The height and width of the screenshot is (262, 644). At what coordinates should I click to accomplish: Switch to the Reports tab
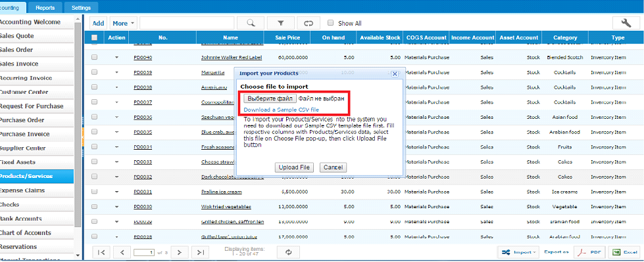click(x=45, y=7)
